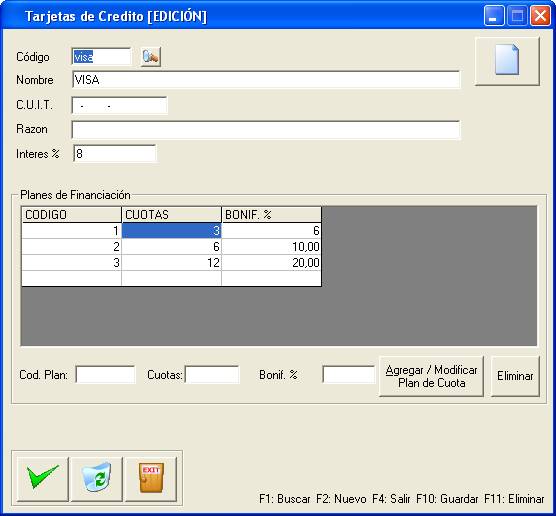Viewport: 556px width, 516px height.
Task: Click the empty Razon field
Action: point(266,130)
